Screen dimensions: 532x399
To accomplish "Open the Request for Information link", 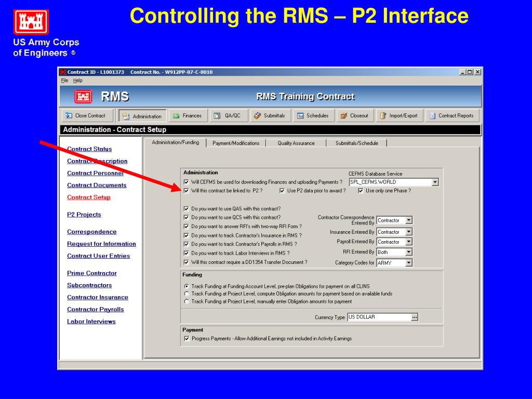I will [x=101, y=244].
